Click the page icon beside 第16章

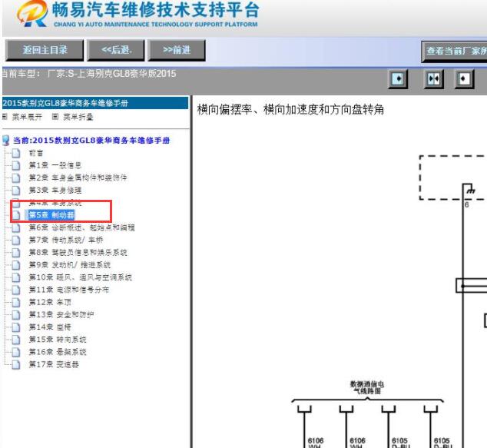(x=16, y=352)
